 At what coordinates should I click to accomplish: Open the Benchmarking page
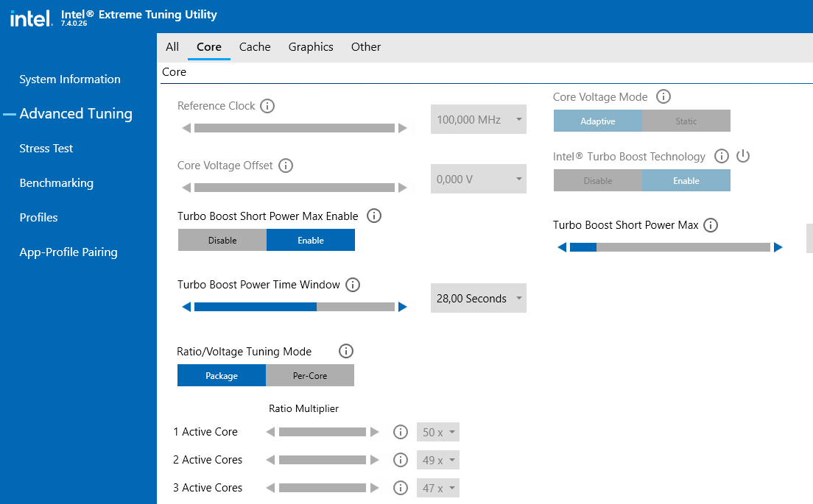56,183
